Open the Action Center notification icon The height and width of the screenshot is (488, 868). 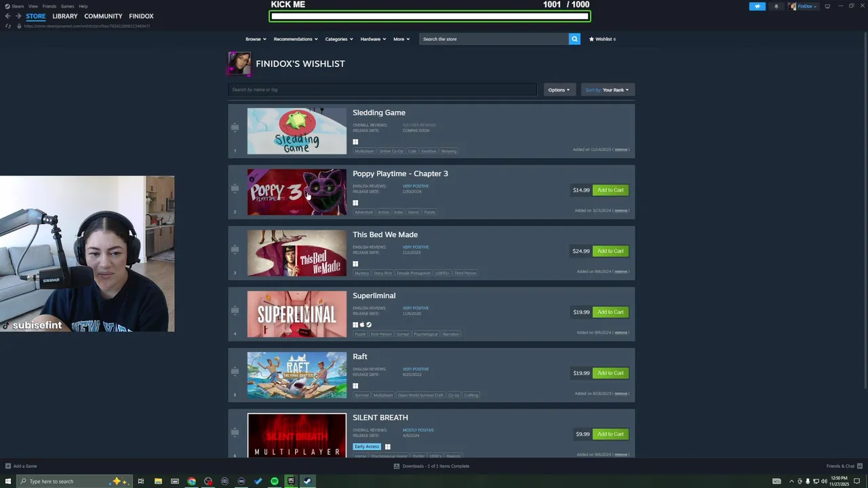tap(856, 481)
